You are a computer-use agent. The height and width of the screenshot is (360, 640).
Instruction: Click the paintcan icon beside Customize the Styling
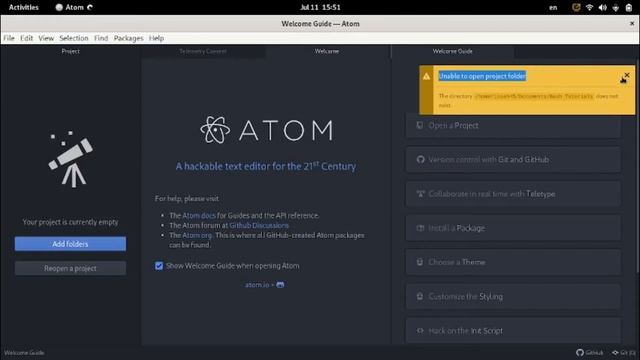(x=420, y=296)
